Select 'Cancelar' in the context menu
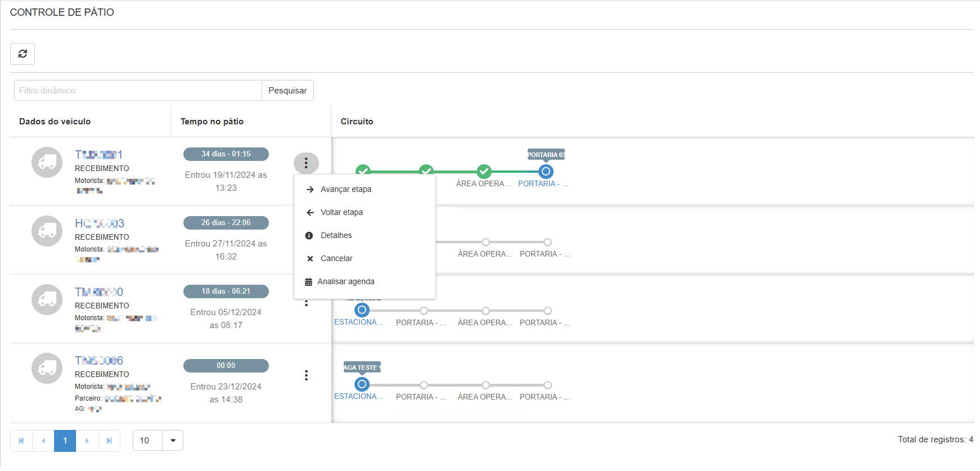Screen dimensions: 980x471 point(336,258)
